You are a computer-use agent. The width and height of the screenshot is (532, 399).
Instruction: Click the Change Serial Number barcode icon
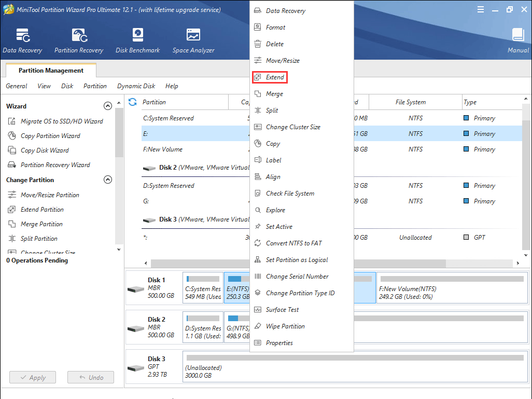[258, 277]
